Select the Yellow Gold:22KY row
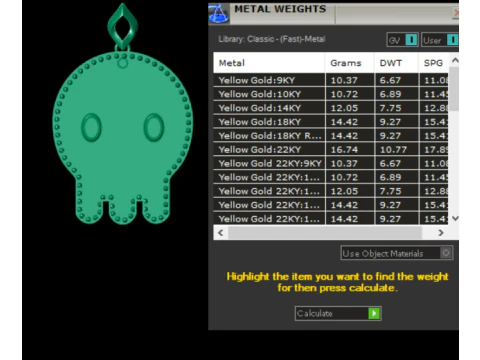480x360 pixels. pyautogui.click(x=331, y=150)
